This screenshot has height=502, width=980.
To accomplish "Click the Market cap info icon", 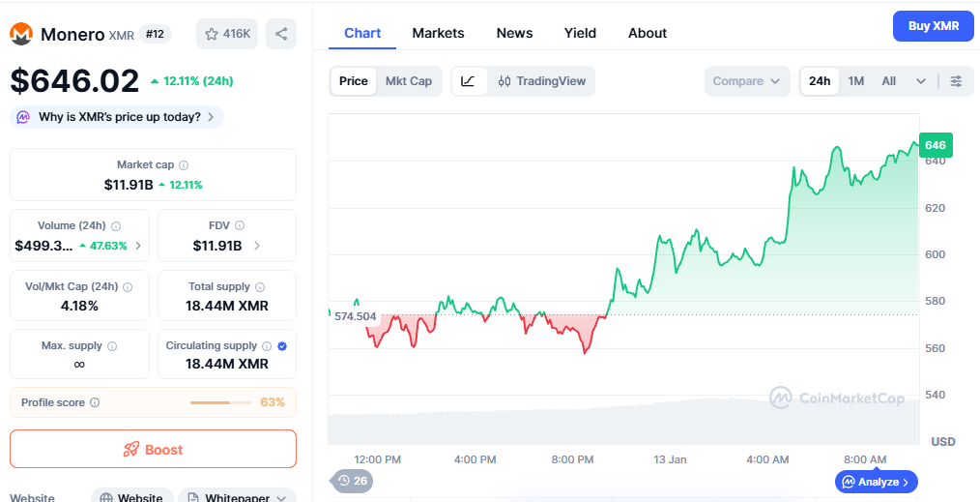I will point(184,165).
